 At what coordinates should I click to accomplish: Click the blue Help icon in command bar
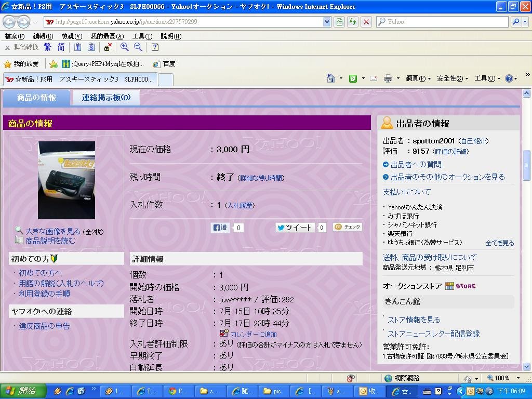tap(509, 79)
